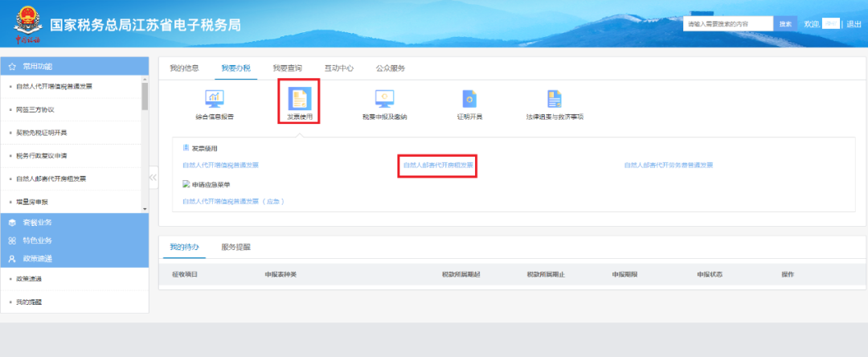Open the 互动中心 tab
Viewport: 868px width, 357px height.
point(339,68)
